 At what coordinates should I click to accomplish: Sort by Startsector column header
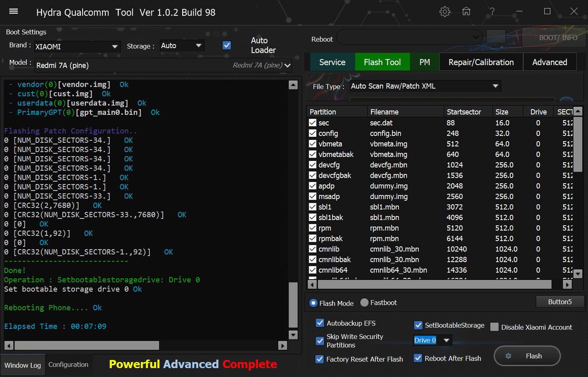468,112
